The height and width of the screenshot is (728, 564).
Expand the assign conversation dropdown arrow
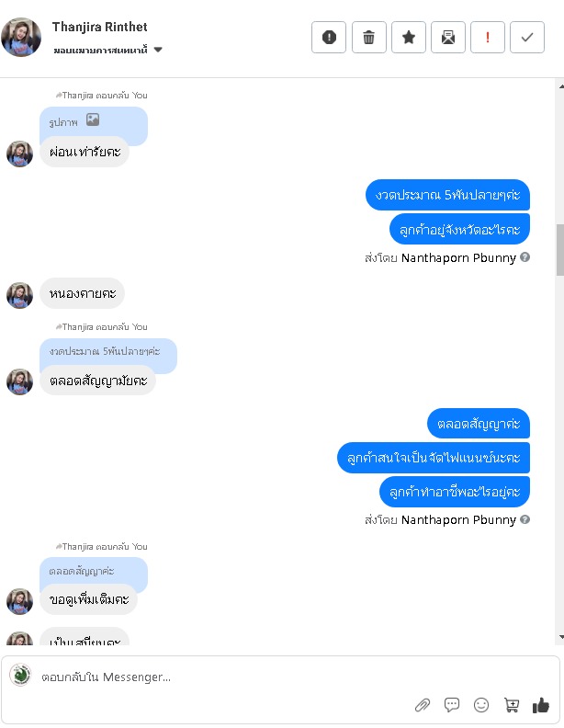coord(158,50)
